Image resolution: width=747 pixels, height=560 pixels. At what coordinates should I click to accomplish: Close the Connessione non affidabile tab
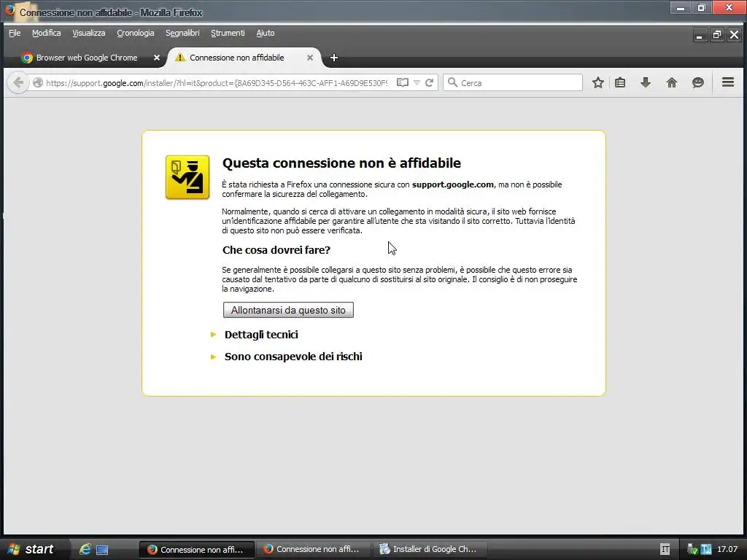pyautogui.click(x=309, y=58)
